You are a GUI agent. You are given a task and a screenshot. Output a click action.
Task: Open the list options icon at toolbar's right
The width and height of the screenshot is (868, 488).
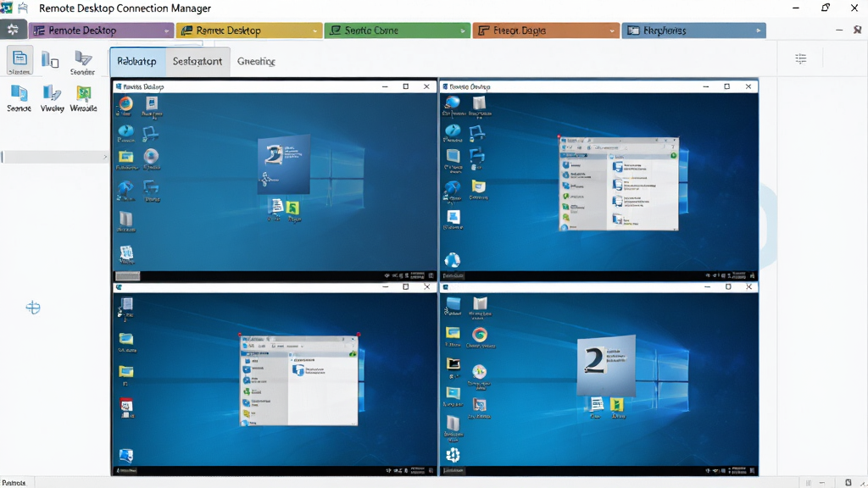(x=800, y=58)
